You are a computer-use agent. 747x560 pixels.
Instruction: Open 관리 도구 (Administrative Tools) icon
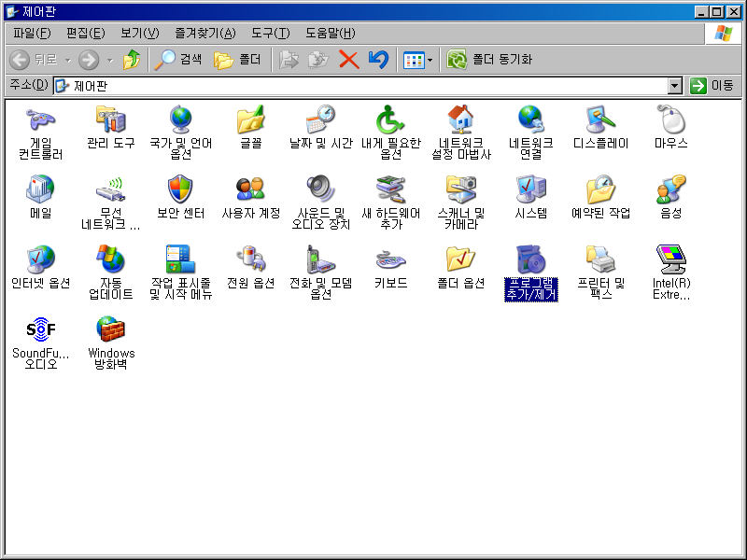(x=110, y=119)
